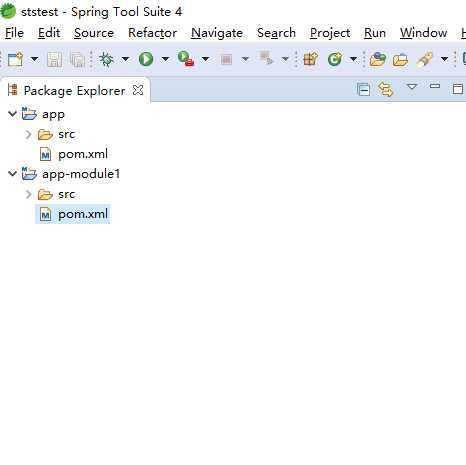Image resolution: width=466 pixels, height=465 pixels.
Task: Select the app project
Action: tap(53, 114)
